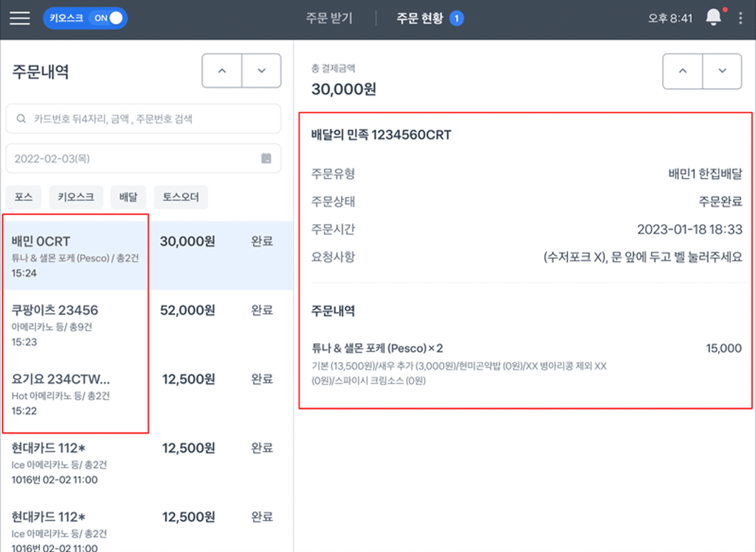
Task: Click the calendar icon in date field
Action: (x=266, y=158)
